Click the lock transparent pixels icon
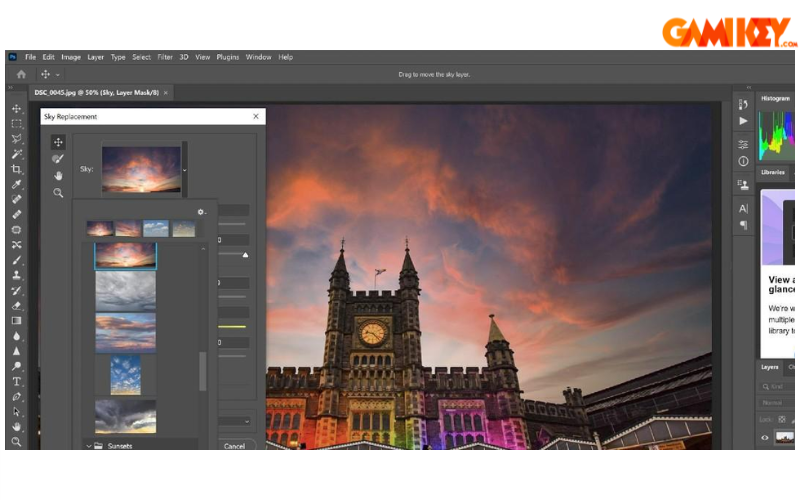 click(x=782, y=419)
